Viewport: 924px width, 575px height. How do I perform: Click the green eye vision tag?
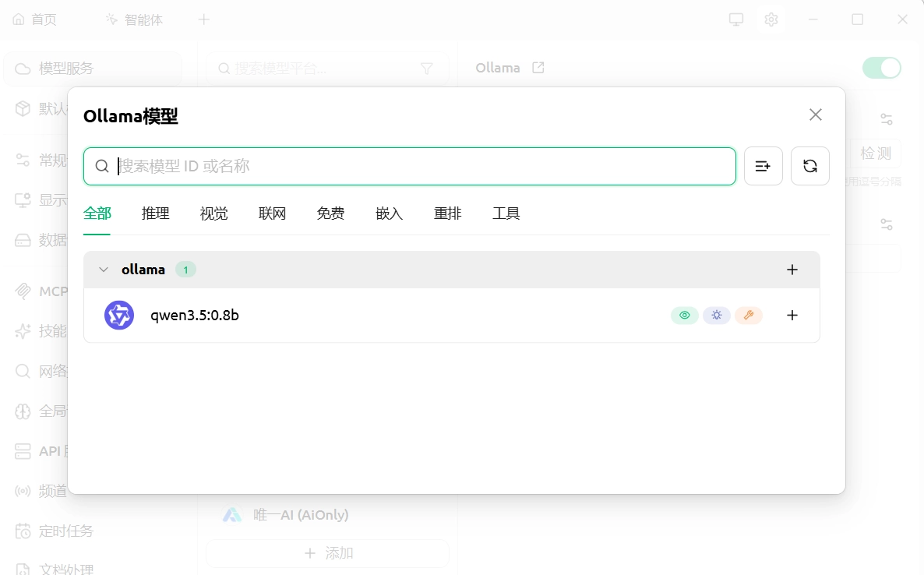pyautogui.click(x=685, y=316)
